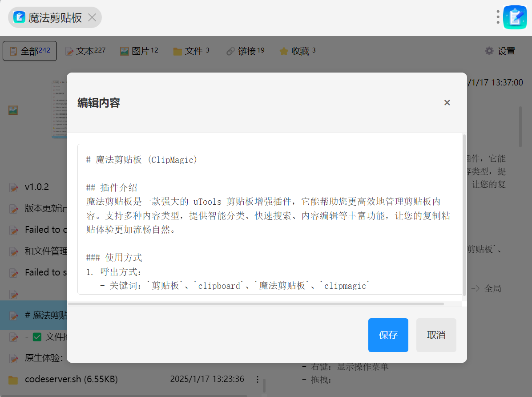Click the picture icon in 图片 tab
Viewport: 532px width, 397px height.
[125, 51]
